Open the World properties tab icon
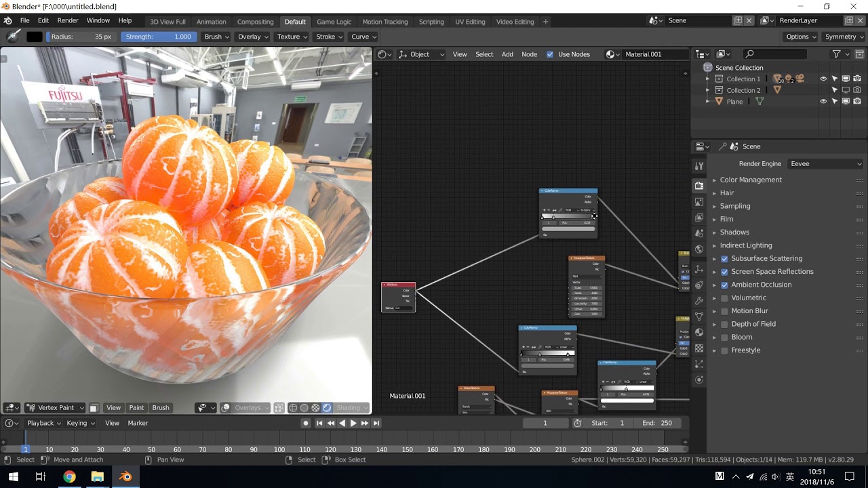Viewport: 868px width, 488px height. click(699, 249)
